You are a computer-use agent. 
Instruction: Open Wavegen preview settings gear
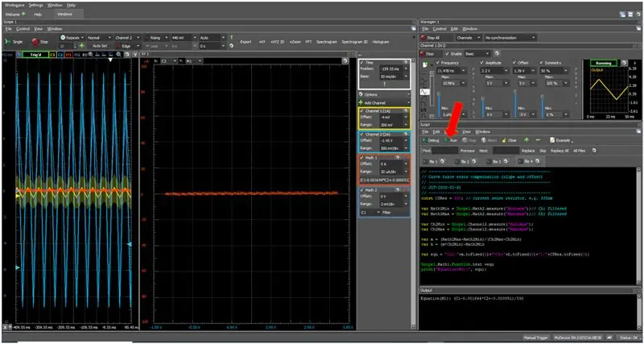pyautogui.click(x=624, y=63)
